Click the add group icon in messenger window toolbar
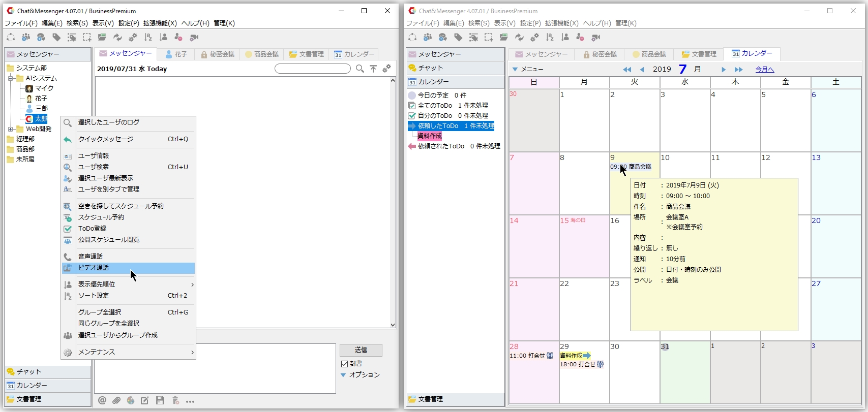Viewport: 868px width, 412px height. point(25,37)
